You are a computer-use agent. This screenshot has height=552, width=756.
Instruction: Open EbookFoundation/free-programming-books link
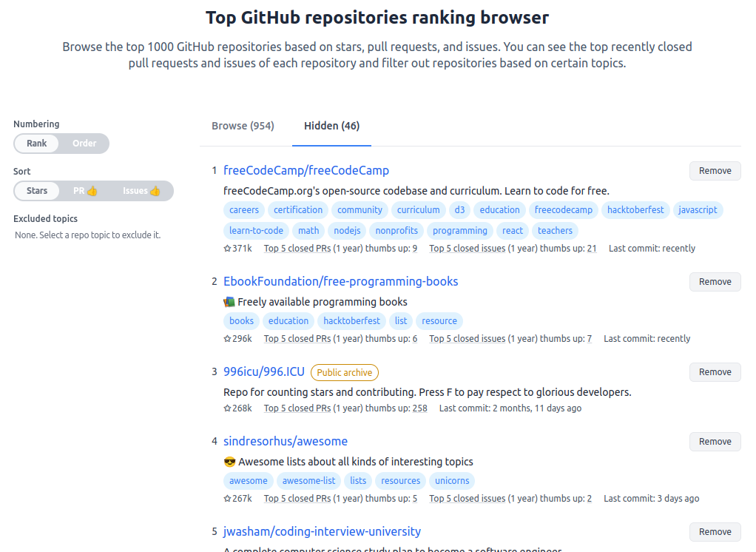[340, 281]
